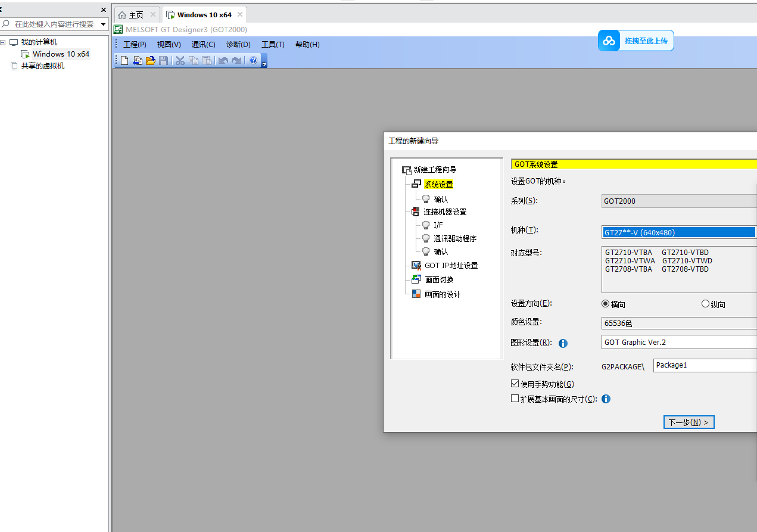Click the library search input field
Screen dimensions: 757x532
click(55, 24)
